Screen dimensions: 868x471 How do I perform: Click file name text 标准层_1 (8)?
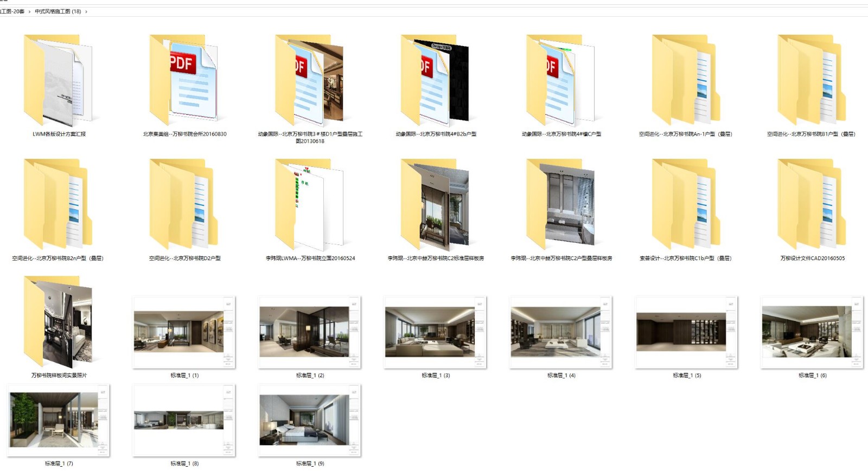[184, 463]
